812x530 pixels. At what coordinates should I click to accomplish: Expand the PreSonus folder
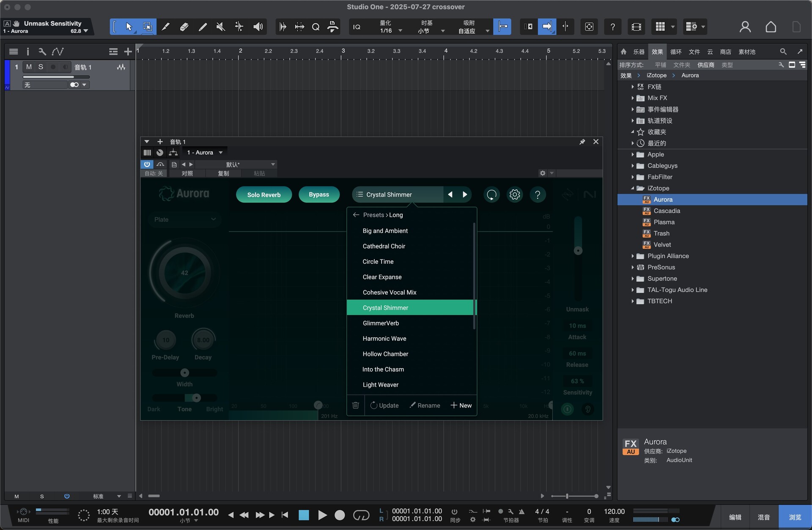tap(633, 267)
